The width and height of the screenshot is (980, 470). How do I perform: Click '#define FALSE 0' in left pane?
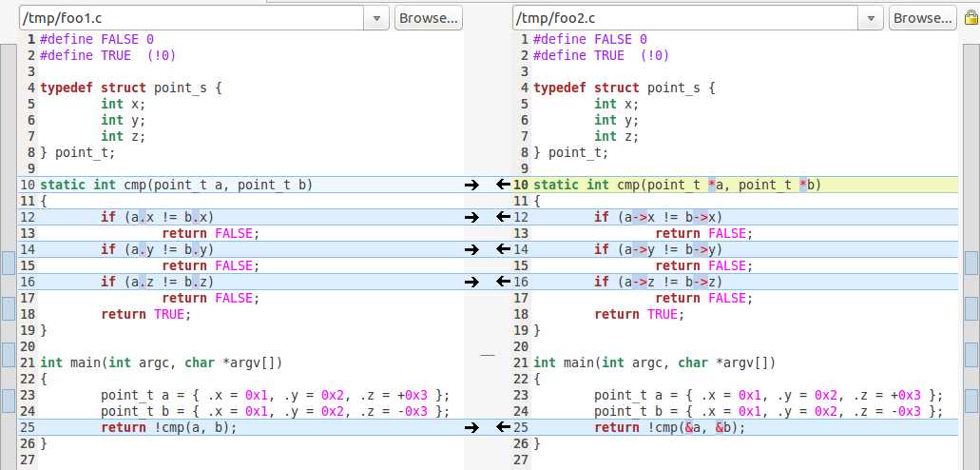click(97, 39)
